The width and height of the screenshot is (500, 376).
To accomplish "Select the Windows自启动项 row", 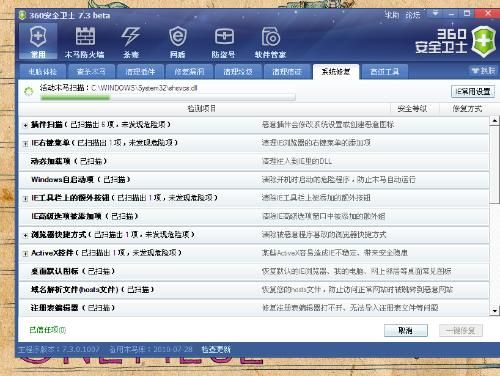I will tap(254, 180).
